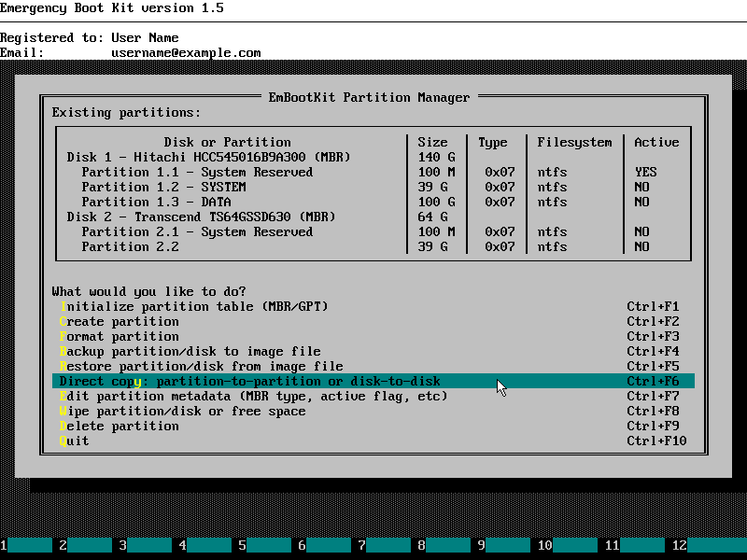Choose the Partition 2.1 System Reserved row
Viewport: 747px width, 560px height.
pyautogui.click(x=373, y=231)
